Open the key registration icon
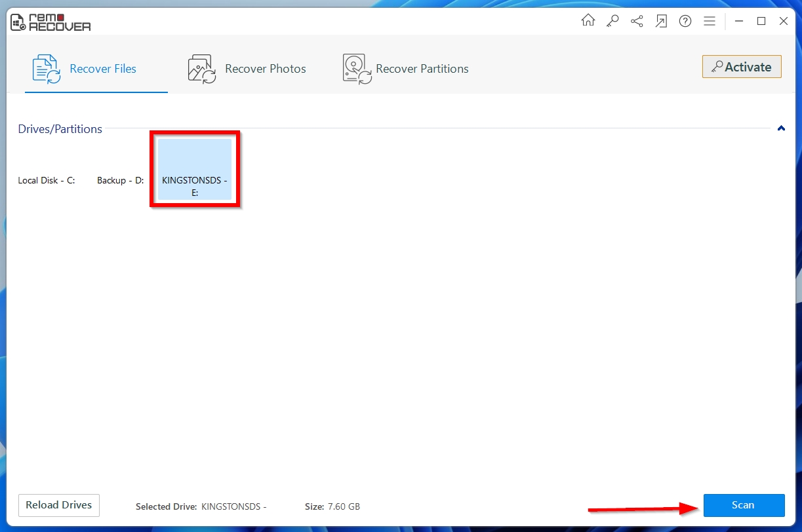 (x=612, y=21)
